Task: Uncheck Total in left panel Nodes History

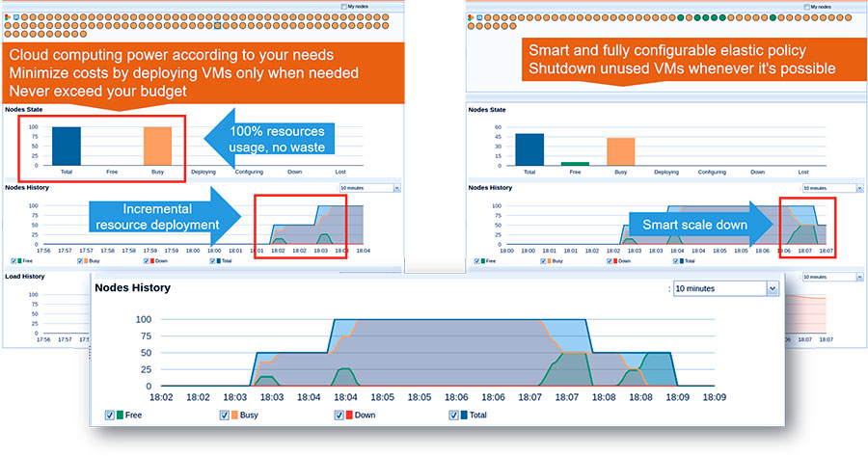Action: click(x=212, y=260)
